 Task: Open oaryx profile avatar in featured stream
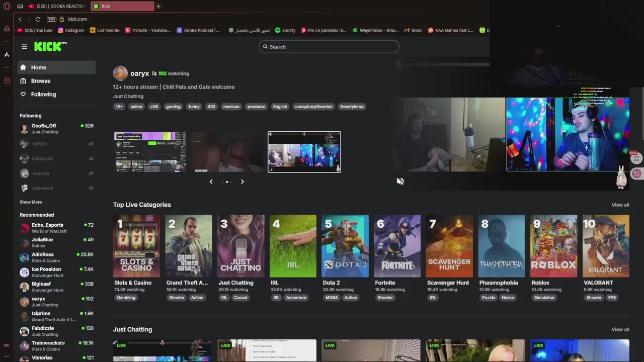tap(120, 73)
